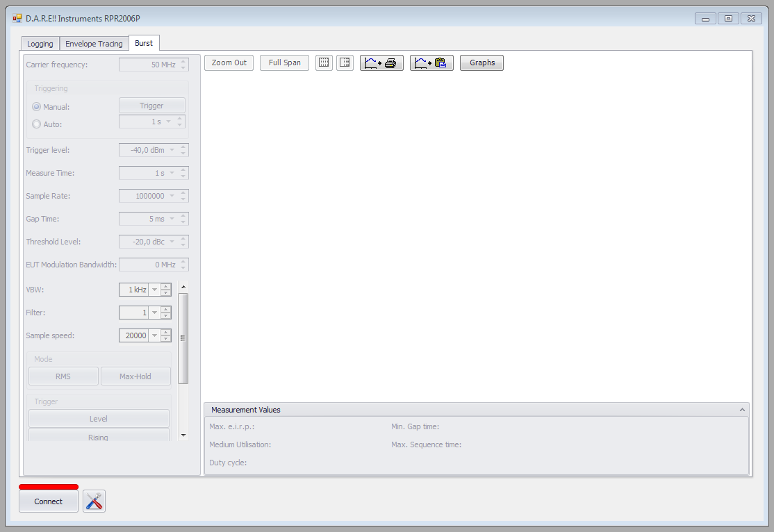
Task: Open the Sample speed dropdown arrow
Action: pyautogui.click(x=154, y=335)
